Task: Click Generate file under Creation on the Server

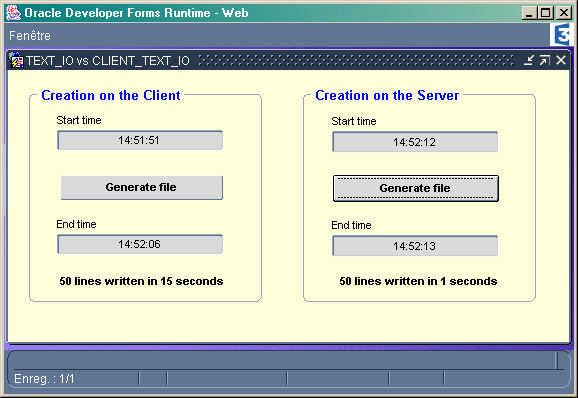Action: (416, 188)
